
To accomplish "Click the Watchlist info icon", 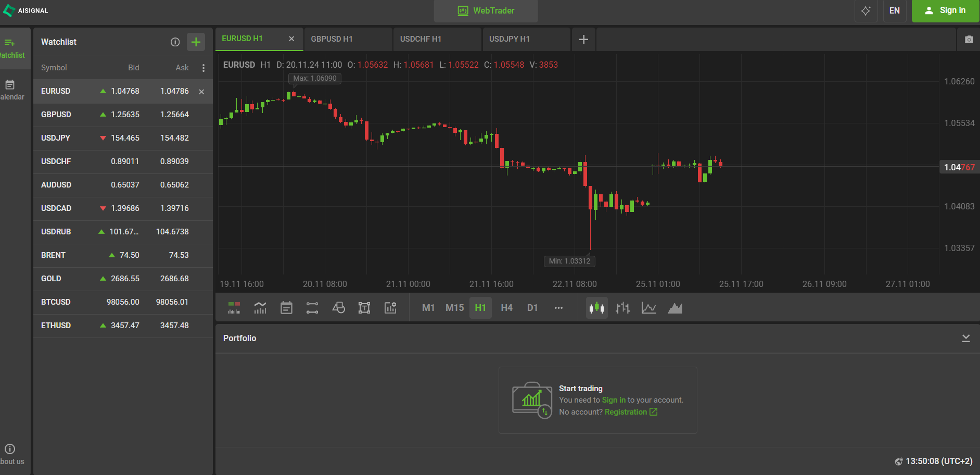I will (x=175, y=42).
